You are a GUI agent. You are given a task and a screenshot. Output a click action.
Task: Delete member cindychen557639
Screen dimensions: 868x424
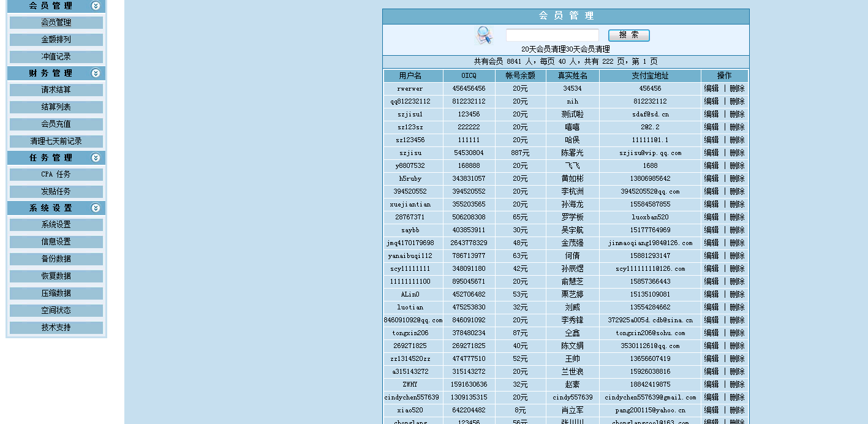point(737,398)
